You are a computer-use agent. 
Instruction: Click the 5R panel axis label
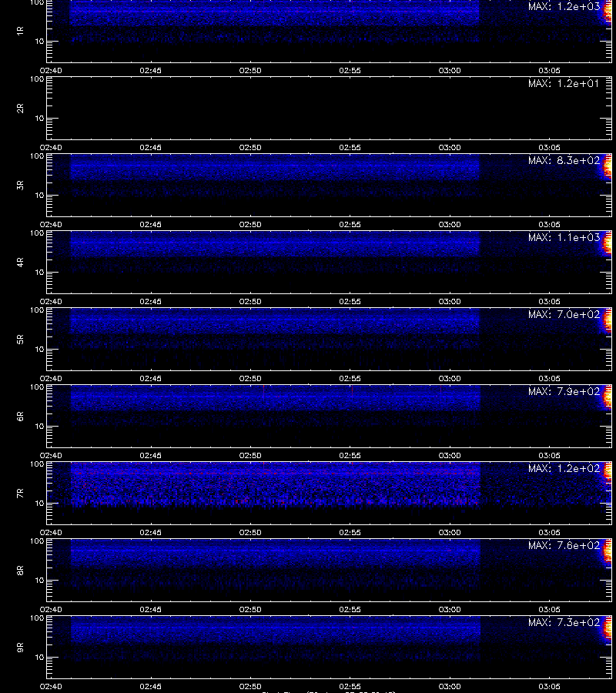[x=20, y=339]
